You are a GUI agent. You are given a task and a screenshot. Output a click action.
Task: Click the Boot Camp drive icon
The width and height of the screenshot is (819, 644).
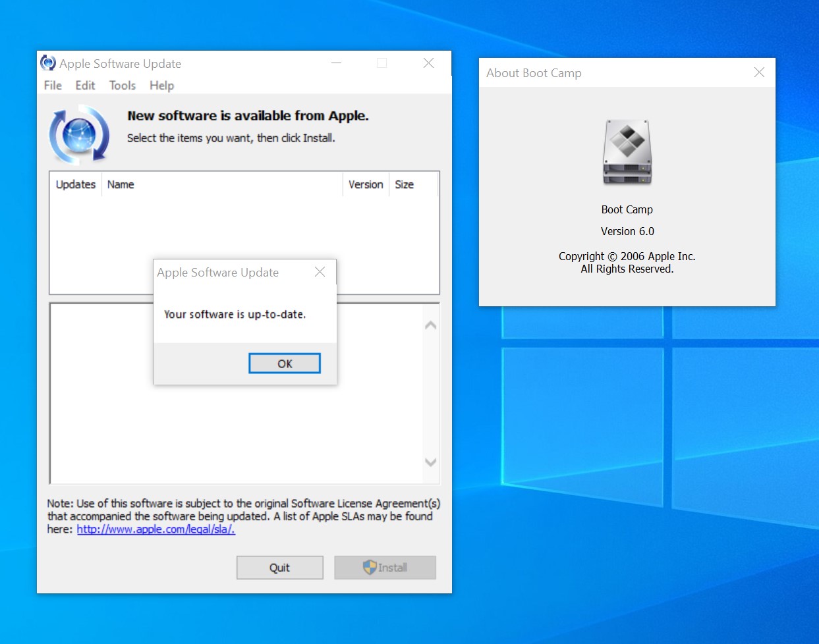point(627,152)
